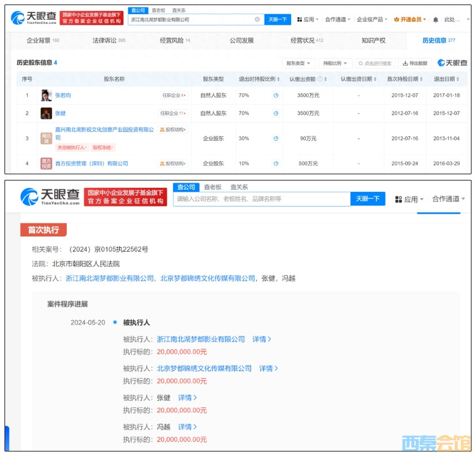Open 详情 link for 冯越
The image size is (476, 456).
187,427
